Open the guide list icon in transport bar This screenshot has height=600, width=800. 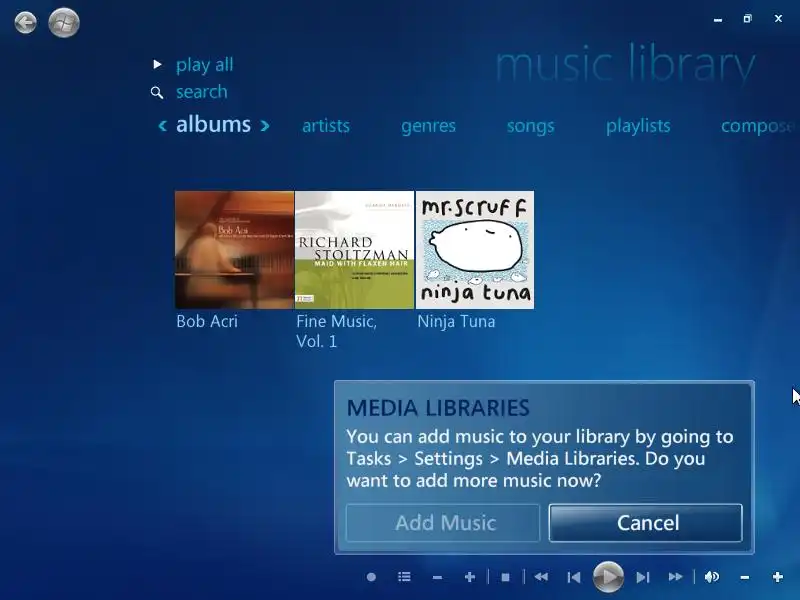404,577
